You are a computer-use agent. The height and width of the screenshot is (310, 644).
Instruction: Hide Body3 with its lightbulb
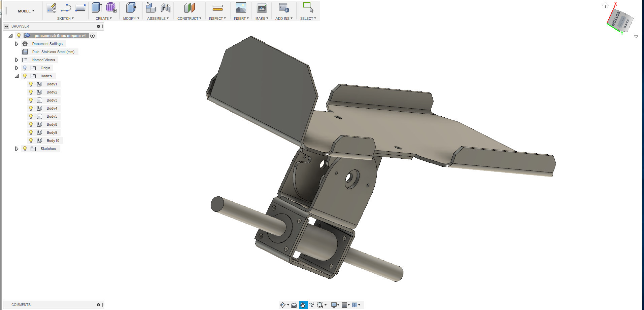coord(31,100)
